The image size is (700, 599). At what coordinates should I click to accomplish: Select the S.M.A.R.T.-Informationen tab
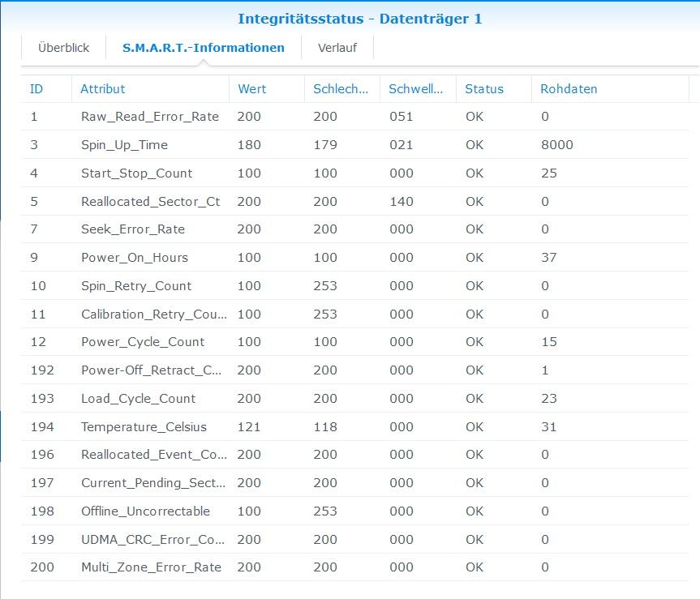(203, 47)
